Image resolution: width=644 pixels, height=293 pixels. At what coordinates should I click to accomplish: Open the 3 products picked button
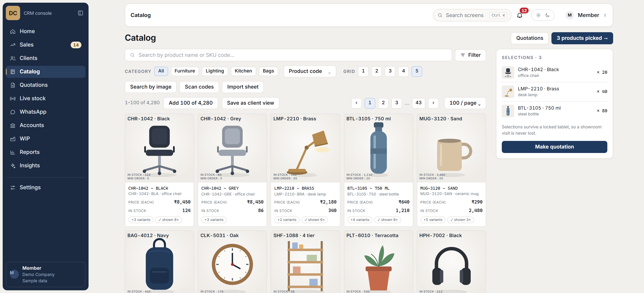[x=582, y=38]
